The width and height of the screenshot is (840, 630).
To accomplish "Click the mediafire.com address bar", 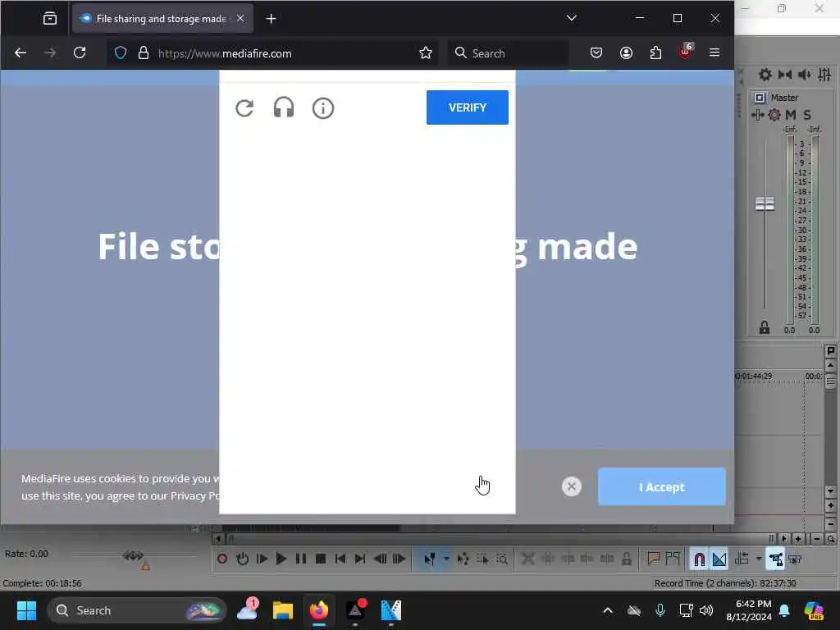I will [x=273, y=53].
